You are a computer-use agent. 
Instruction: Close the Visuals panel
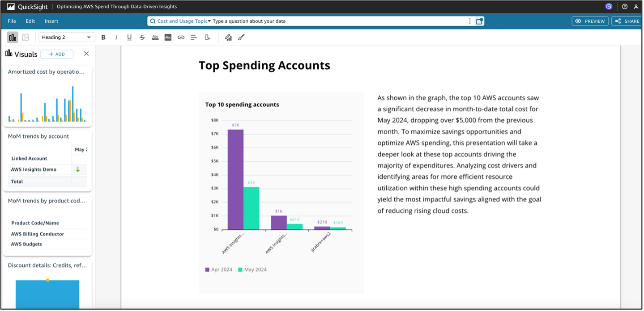click(86, 54)
